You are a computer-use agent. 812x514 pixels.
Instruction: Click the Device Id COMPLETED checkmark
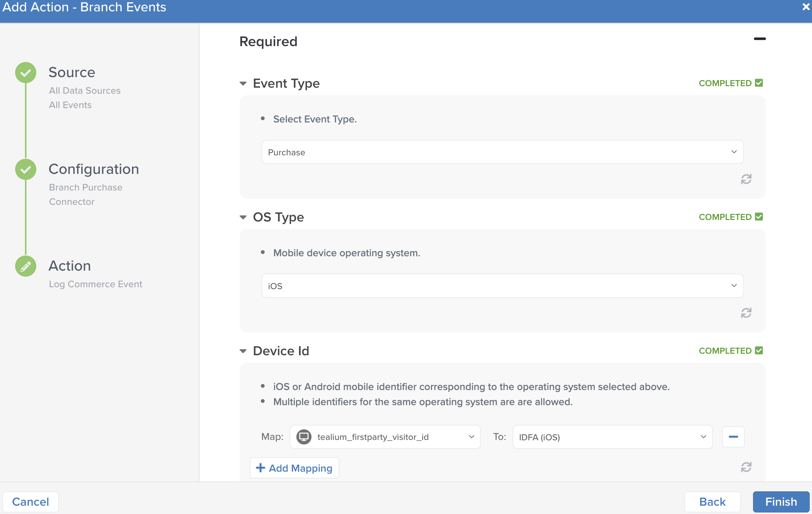pyautogui.click(x=759, y=350)
